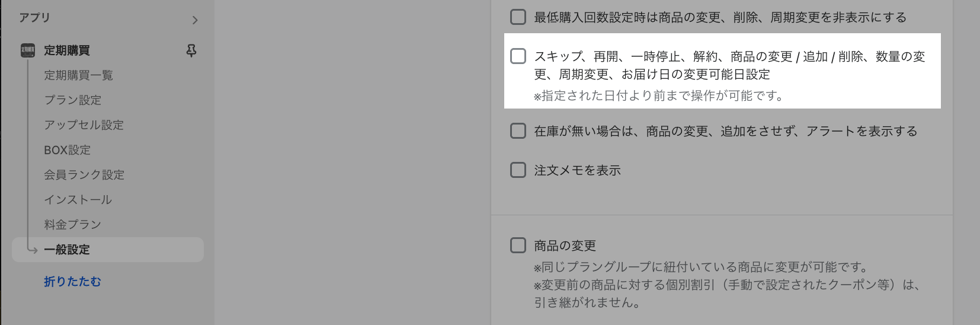This screenshot has height=325, width=980.
Task: Enable 最低購入回数設定時 hide-changes checkbox
Action: pyautogui.click(x=518, y=17)
